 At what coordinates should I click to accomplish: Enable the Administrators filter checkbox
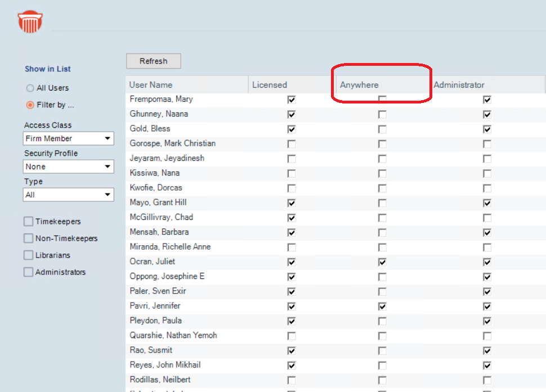(x=28, y=272)
